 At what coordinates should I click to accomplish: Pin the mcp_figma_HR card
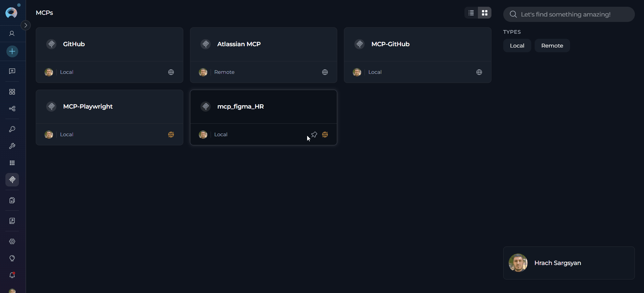[x=314, y=135]
